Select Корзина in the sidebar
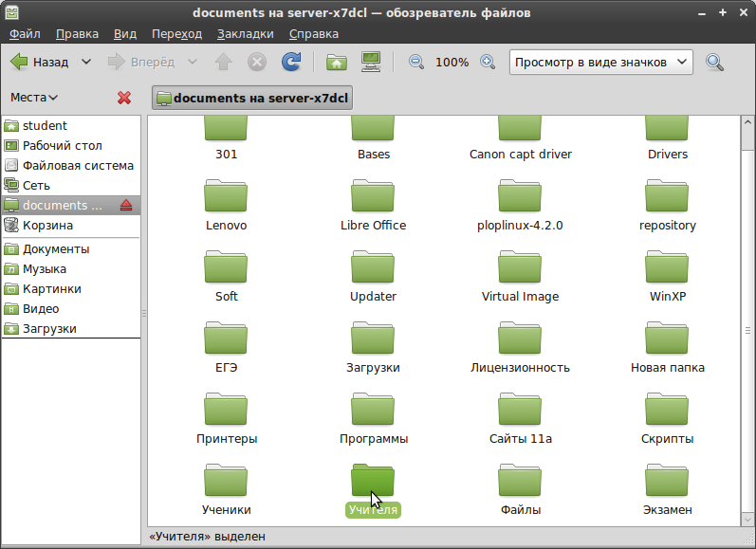The image size is (756, 549). pos(47,226)
